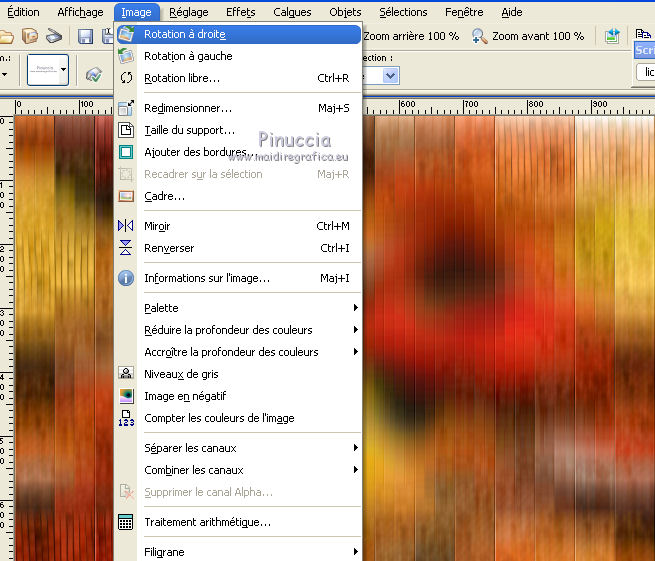Expand Combiner les canaux submenu
The height and width of the screenshot is (561, 655).
tap(239, 470)
